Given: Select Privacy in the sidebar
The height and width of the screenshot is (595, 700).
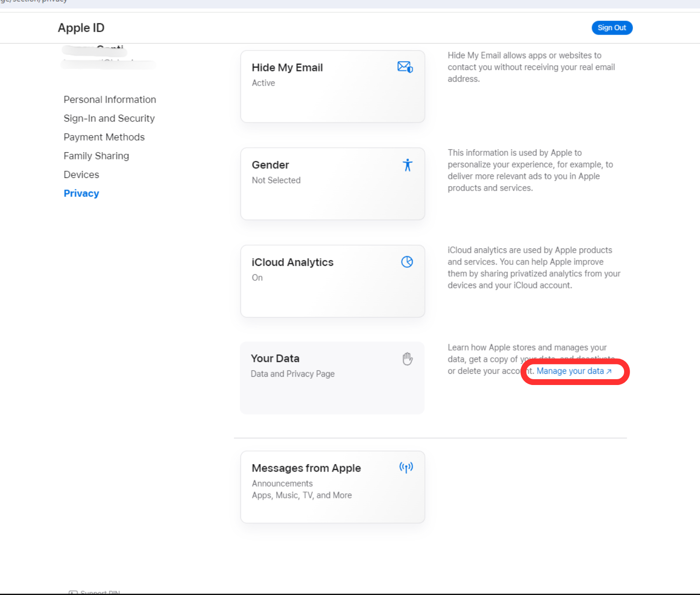Looking at the screenshot, I should (81, 193).
